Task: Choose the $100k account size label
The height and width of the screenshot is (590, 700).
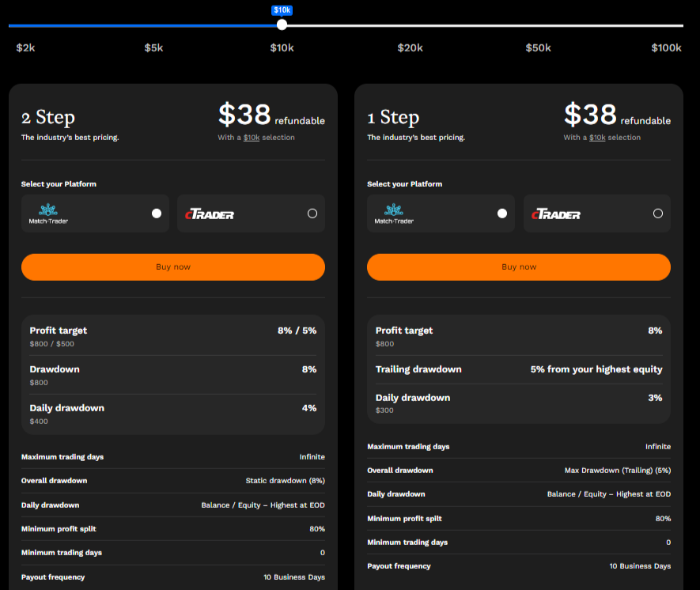Action: pyautogui.click(x=666, y=47)
